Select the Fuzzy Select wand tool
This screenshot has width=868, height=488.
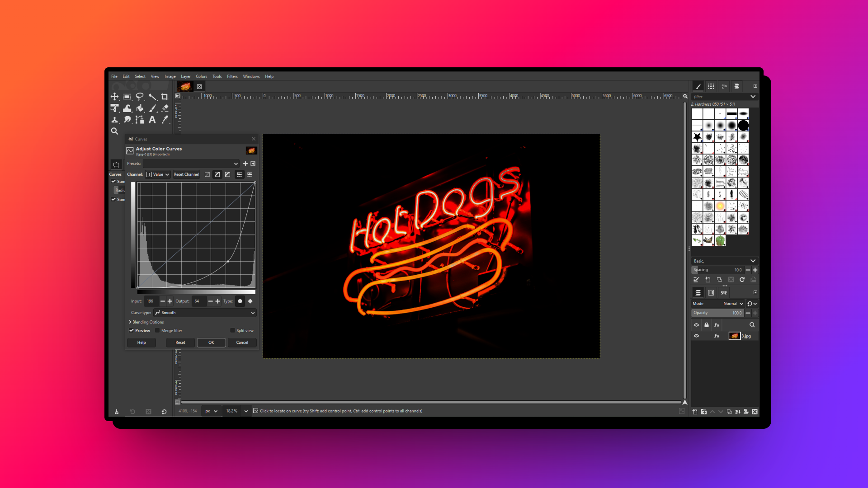tap(152, 97)
